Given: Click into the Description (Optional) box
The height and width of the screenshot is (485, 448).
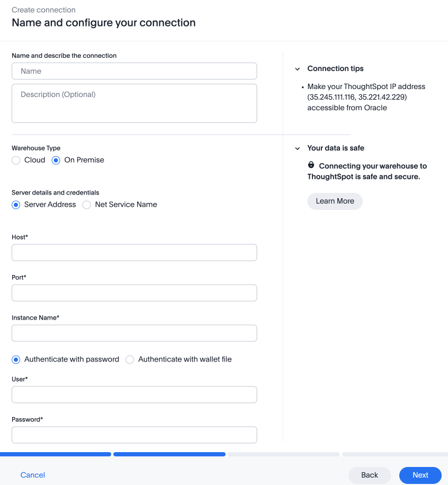Looking at the screenshot, I should click(x=135, y=103).
